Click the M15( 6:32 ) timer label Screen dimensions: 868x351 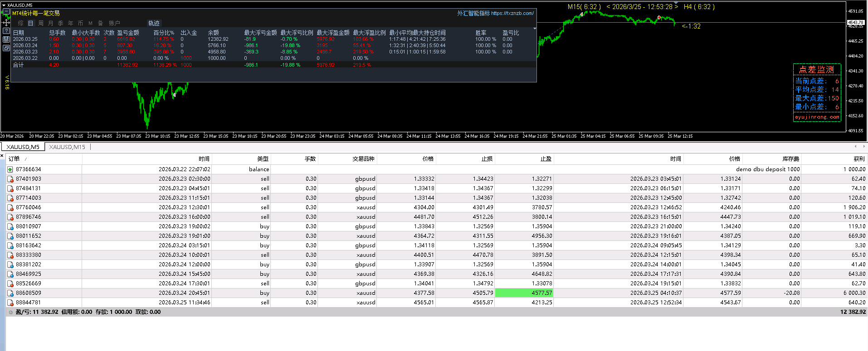coord(584,7)
